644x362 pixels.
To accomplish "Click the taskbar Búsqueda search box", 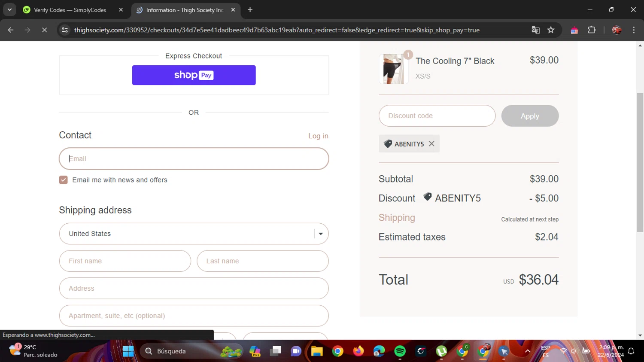I will click(192, 351).
